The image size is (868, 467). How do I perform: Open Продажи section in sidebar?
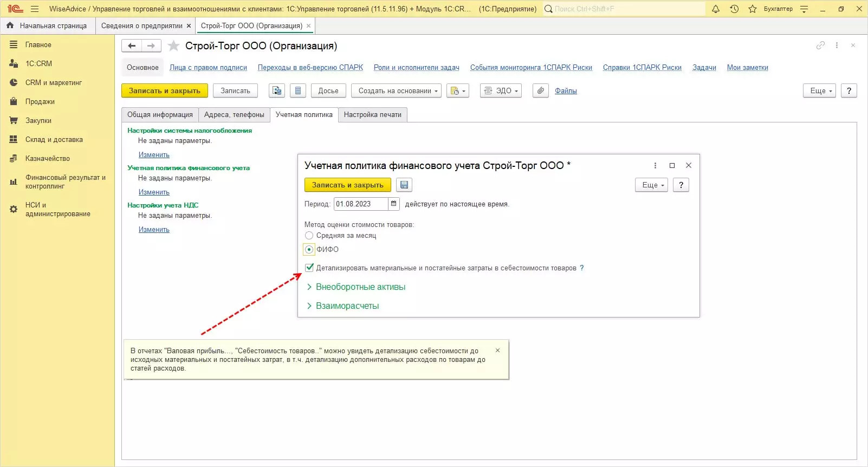[x=40, y=102]
